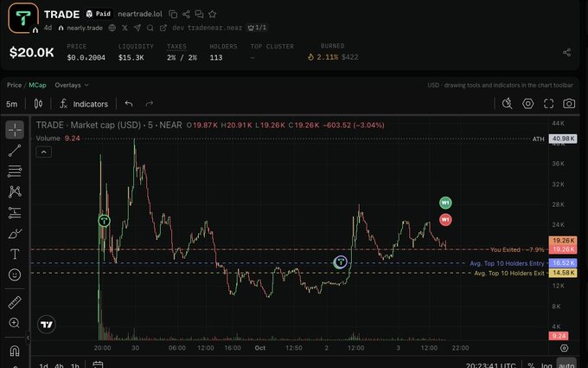This screenshot has width=588, height=368.
Task: Toggle auto scale on price axis
Action: point(566,365)
